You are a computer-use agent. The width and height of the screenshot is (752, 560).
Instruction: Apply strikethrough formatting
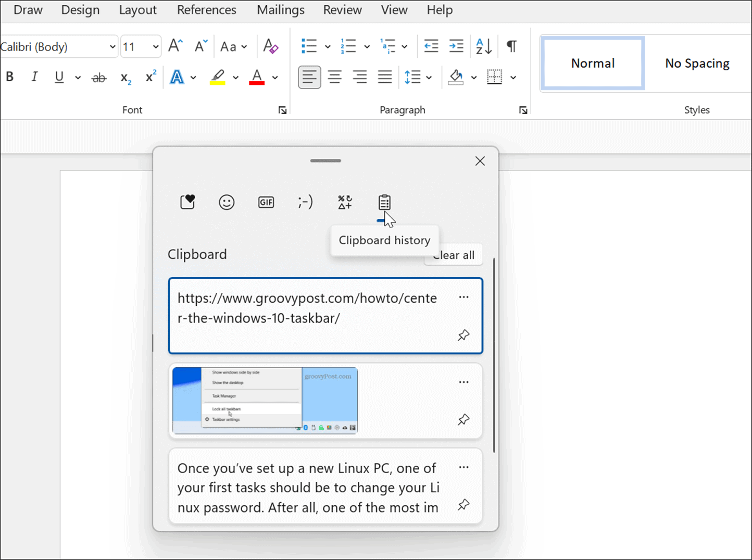98,77
